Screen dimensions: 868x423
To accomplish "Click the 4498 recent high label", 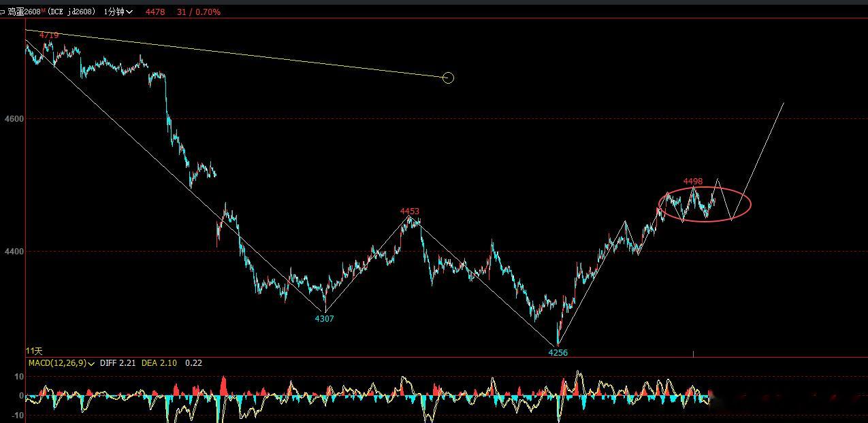I will pyautogui.click(x=693, y=182).
